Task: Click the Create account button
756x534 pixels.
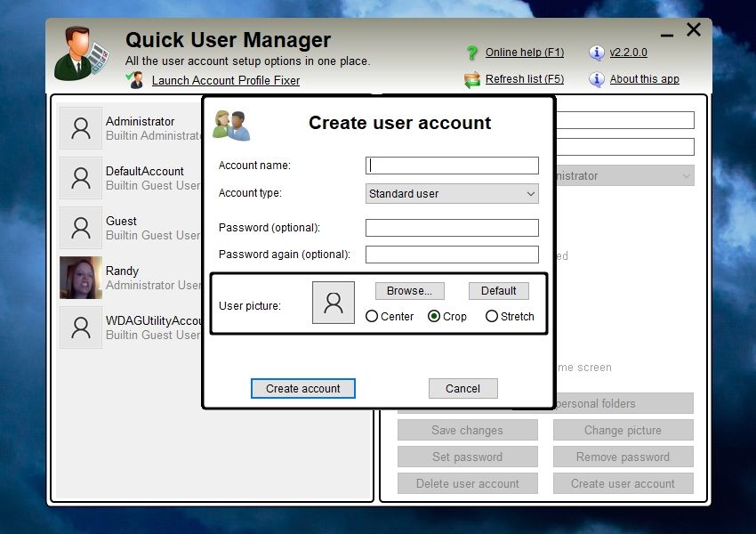Action: click(x=302, y=388)
